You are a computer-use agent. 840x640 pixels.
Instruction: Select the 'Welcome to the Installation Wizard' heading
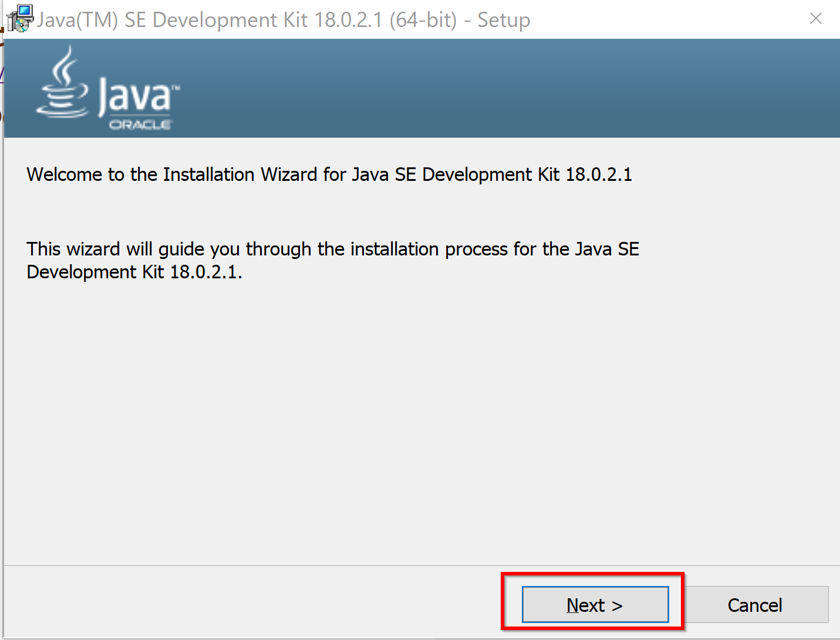click(329, 174)
